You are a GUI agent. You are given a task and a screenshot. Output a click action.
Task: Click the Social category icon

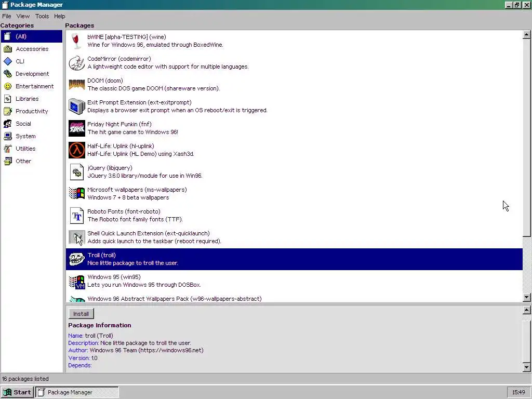pos(8,124)
